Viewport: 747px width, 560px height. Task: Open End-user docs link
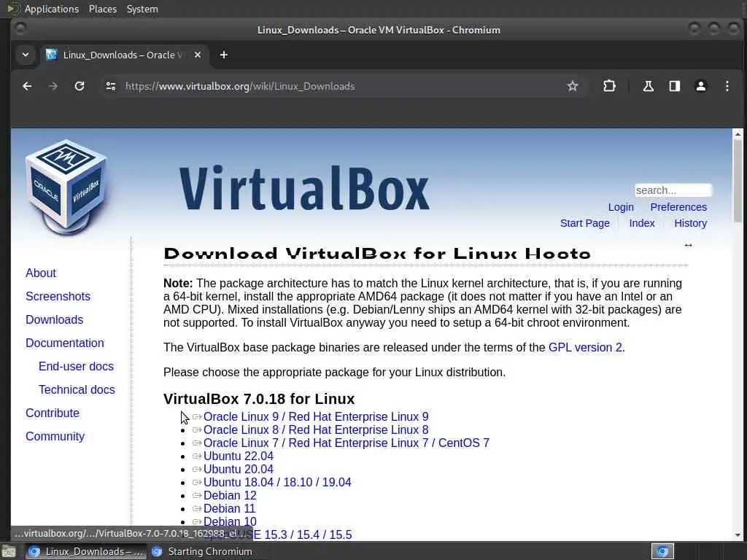76,366
